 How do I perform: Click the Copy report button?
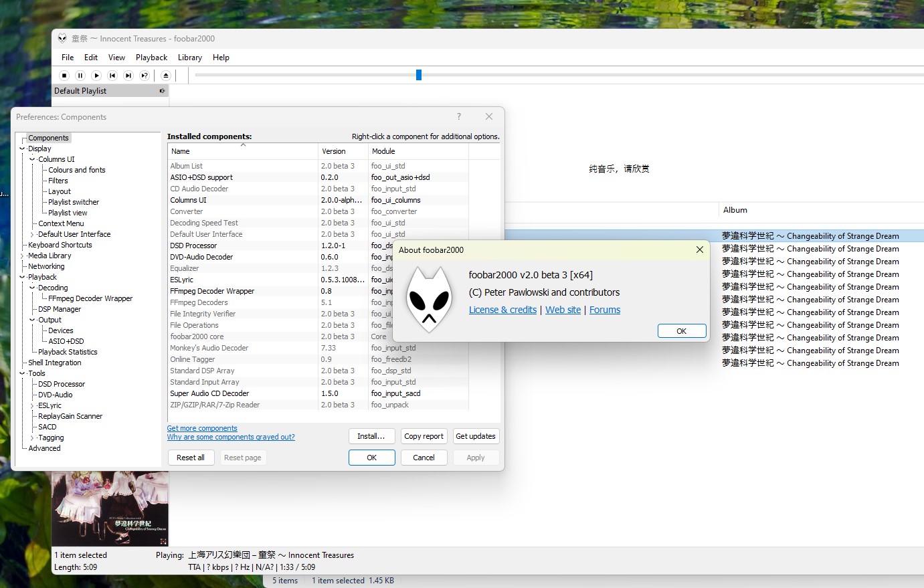(x=424, y=436)
